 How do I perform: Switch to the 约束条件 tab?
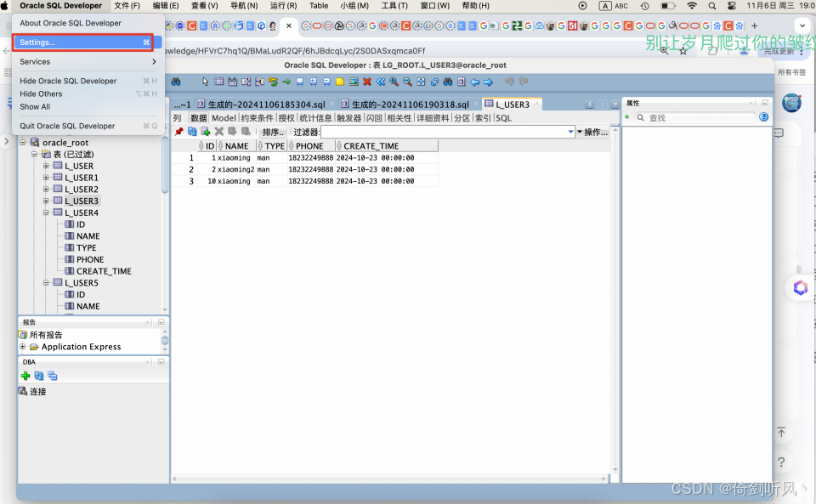pos(257,118)
